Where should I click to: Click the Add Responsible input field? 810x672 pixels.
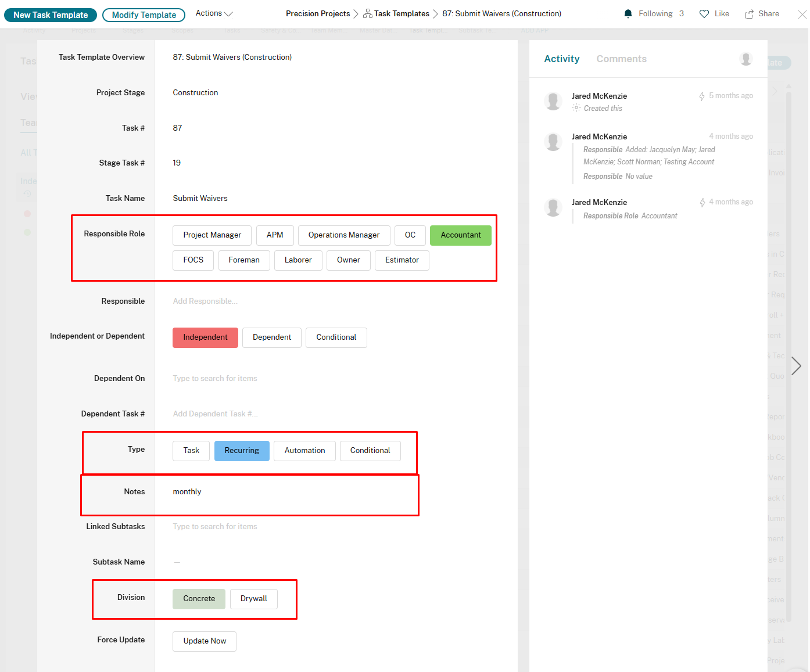coord(232,301)
